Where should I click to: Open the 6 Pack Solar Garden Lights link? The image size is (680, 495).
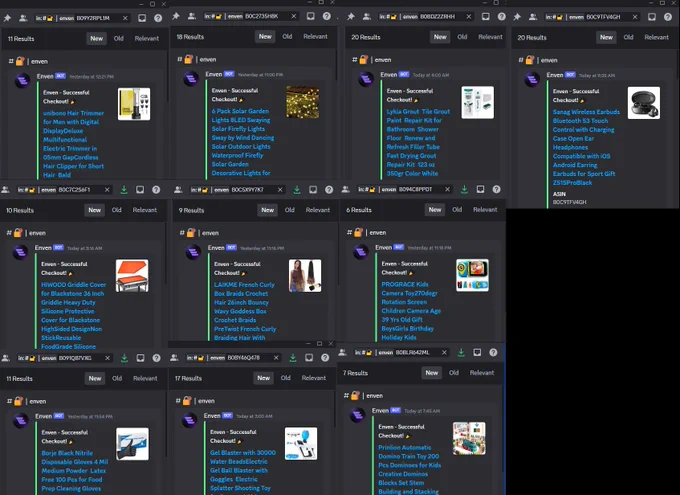point(242,142)
